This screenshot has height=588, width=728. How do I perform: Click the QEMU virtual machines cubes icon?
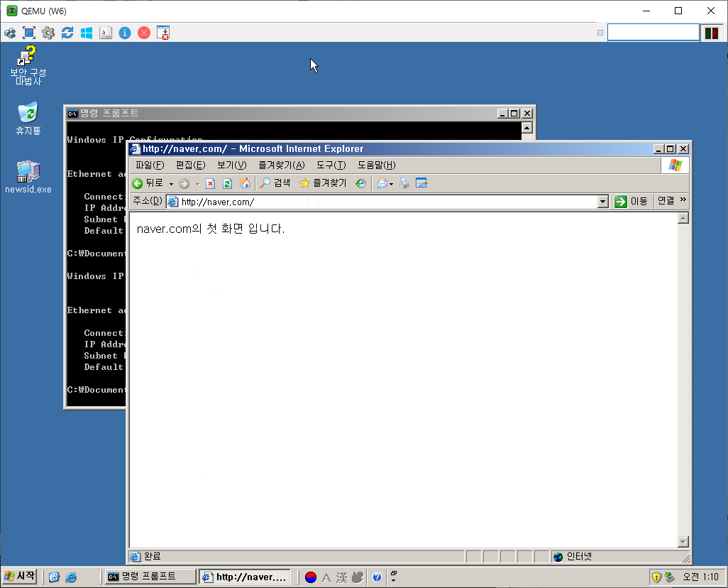click(10, 33)
